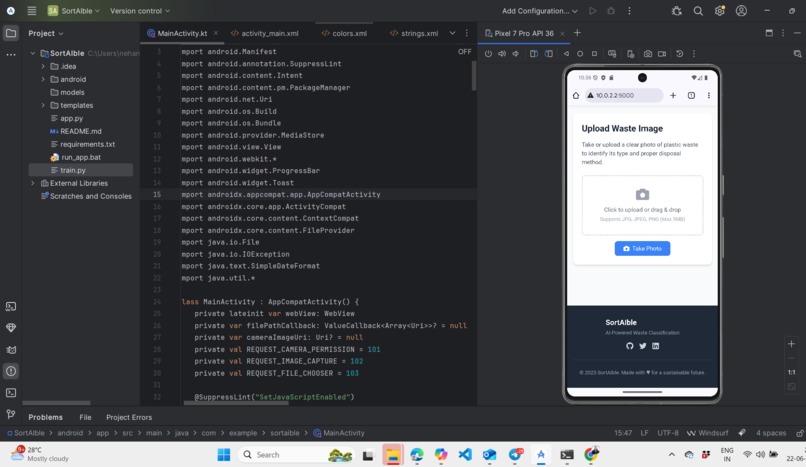Image resolution: width=806 pixels, height=467 pixels.
Task: Open the Project tool window folder icon
Action: click(11, 33)
